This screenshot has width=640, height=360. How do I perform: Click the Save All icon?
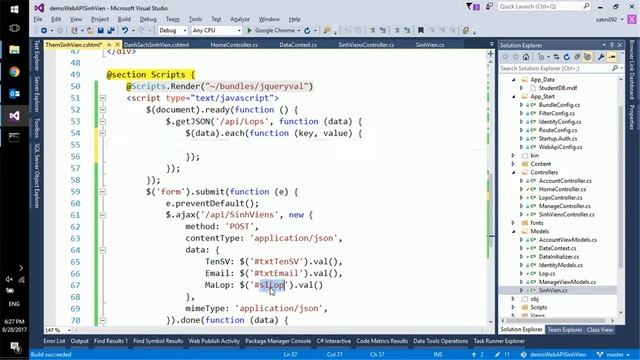pos(111,31)
